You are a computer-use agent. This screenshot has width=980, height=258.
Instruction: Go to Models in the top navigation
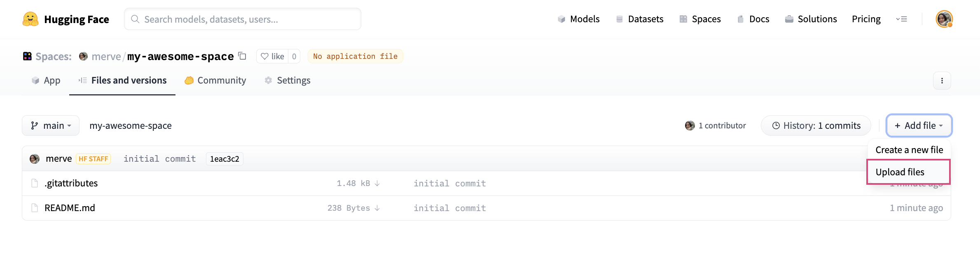pyautogui.click(x=578, y=19)
